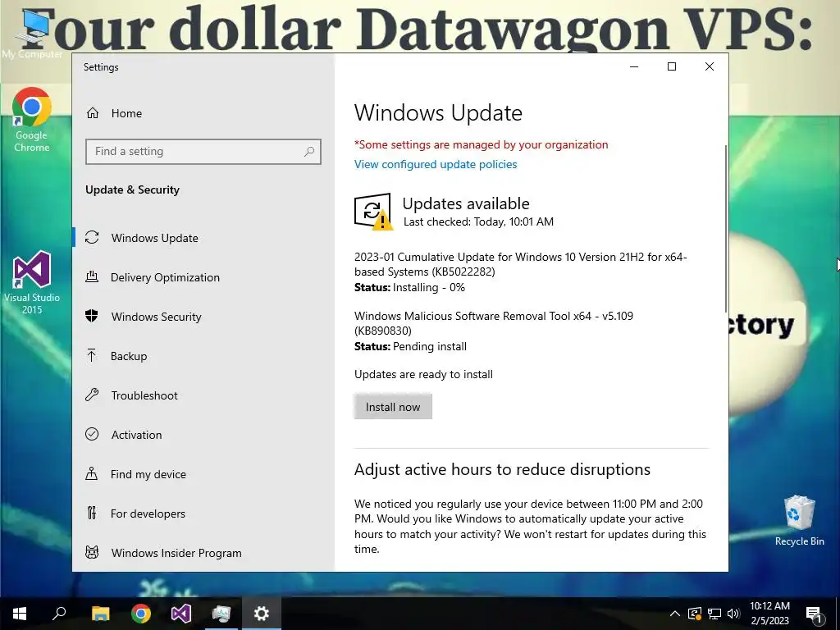Click the KB5022282 cumulative update text
Screen dimensions: 840x630
tap(520, 264)
